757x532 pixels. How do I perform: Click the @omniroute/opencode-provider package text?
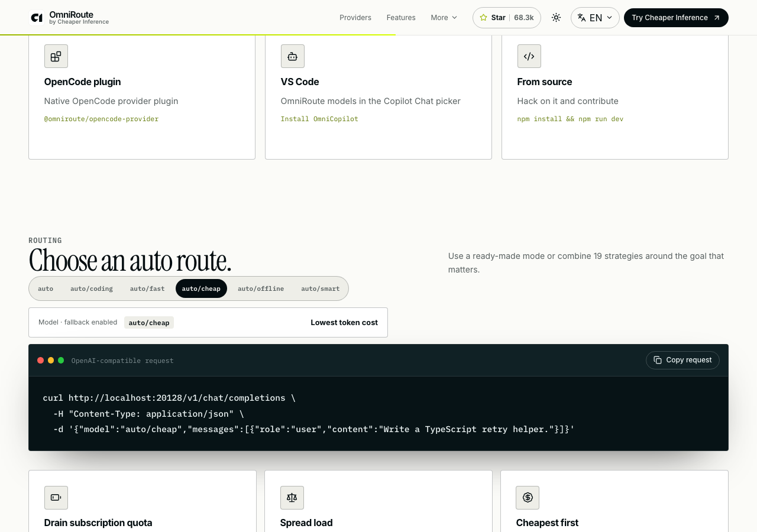pyautogui.click(x=102, y=119)
